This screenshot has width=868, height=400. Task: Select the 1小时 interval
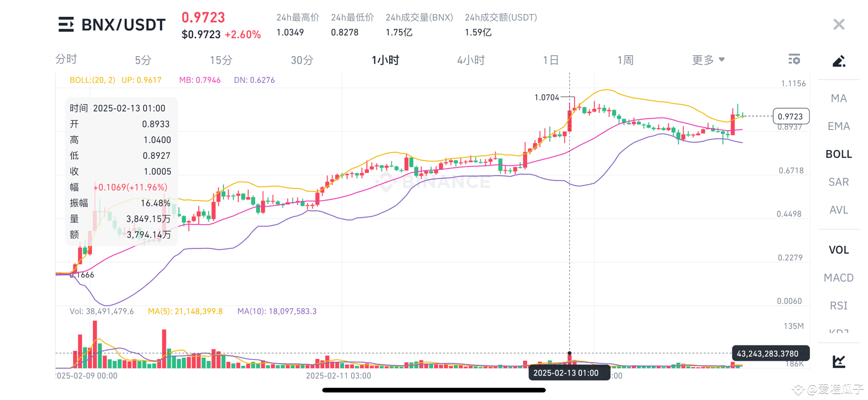pos(385,60)
